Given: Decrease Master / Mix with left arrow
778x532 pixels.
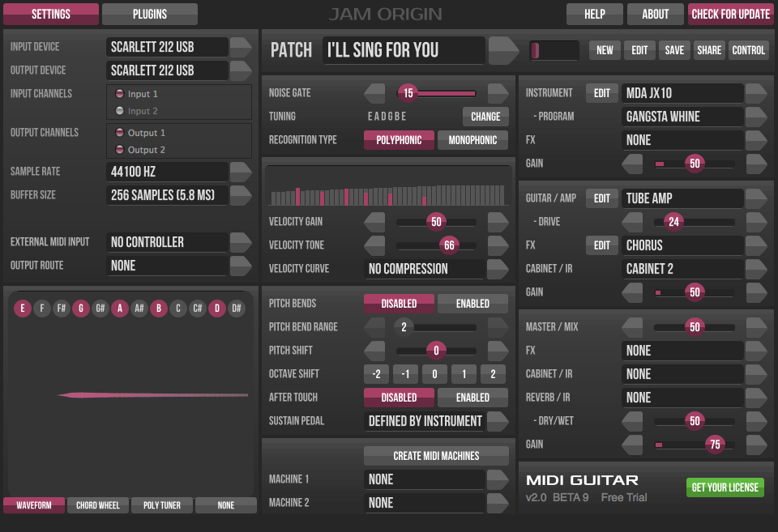Looking at the screenshot, I should 632,327.
